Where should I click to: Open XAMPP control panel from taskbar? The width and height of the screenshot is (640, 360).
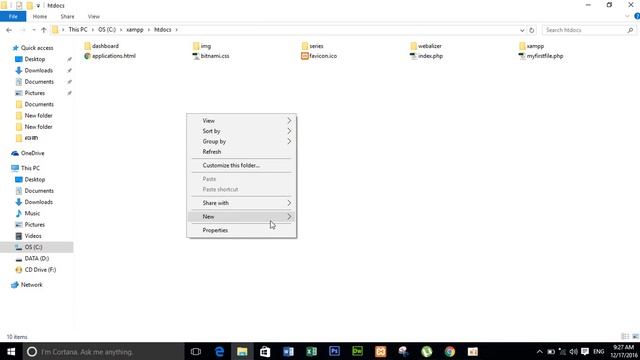[380, 351]
